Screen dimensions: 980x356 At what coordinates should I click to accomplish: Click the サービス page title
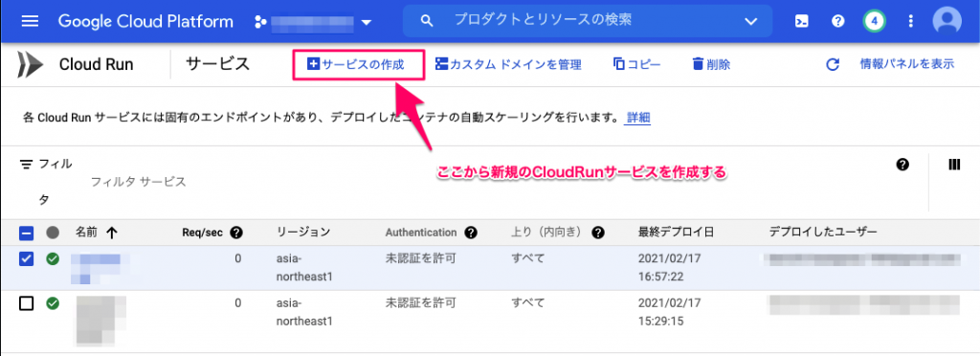[218, 64]
